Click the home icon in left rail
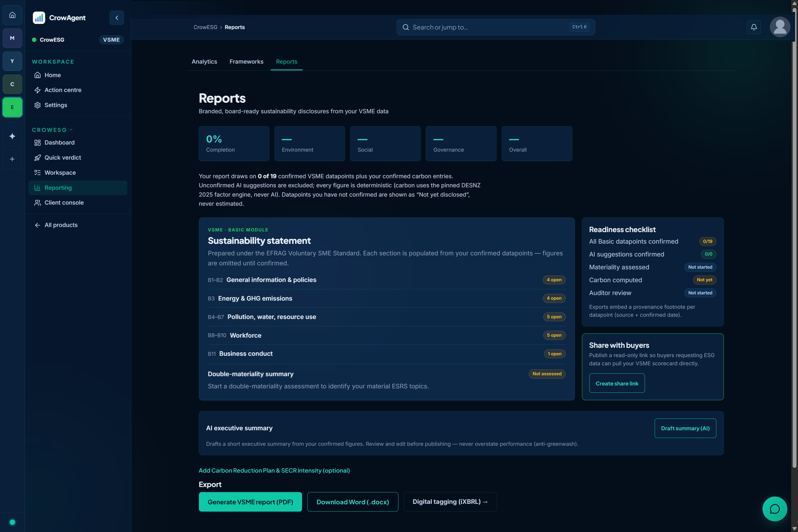This screenshot has height=532, width=798. pos(12,15)
